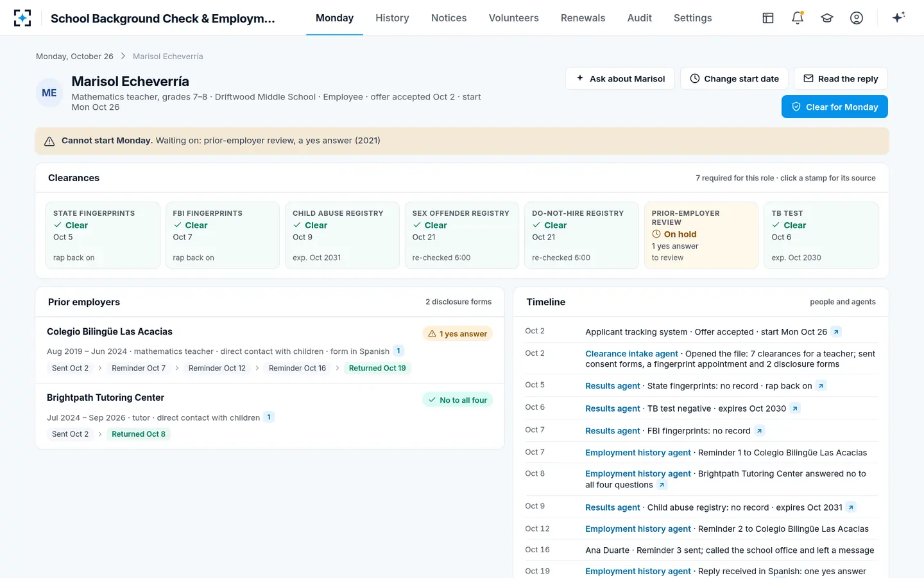The height and width of the screenshot is (578, 924).
Task: Open the State Fingerprints clearance stamp
Action: click(x=103, y=235)
